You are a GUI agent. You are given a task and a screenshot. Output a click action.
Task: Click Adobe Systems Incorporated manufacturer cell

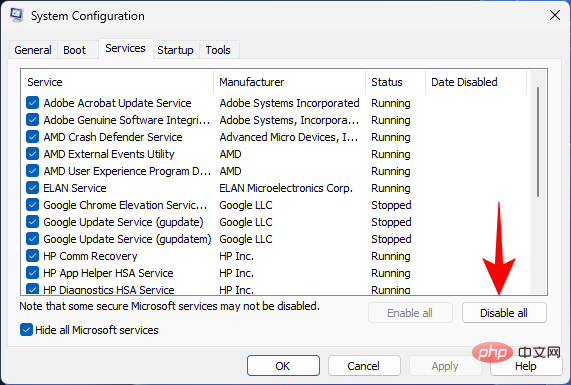[290, 103]
